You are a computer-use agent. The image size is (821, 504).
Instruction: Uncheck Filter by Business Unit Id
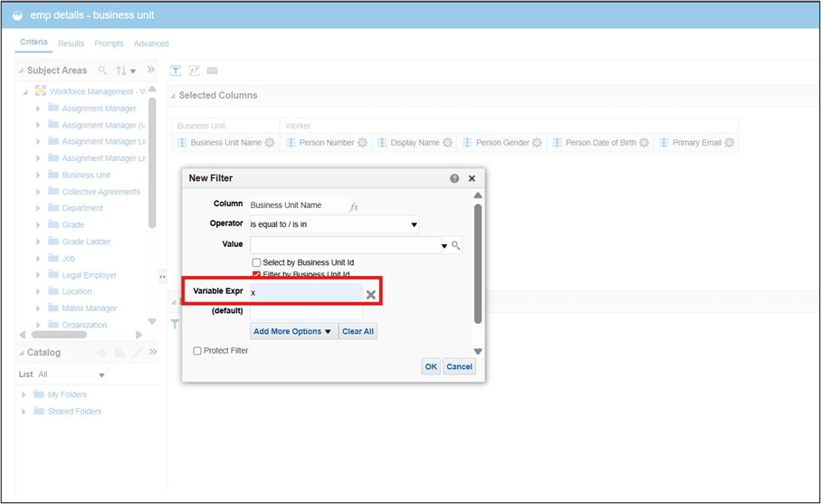(257, 274)
